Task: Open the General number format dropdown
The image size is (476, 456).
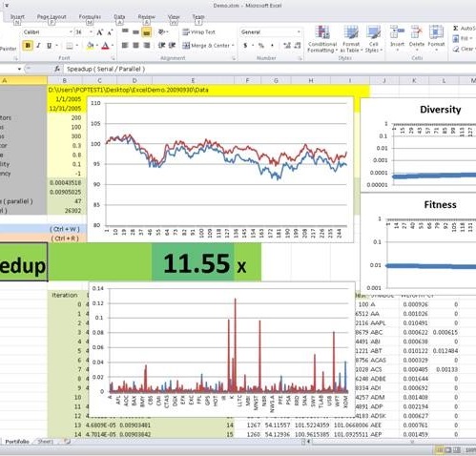Action: coord(270,32)
